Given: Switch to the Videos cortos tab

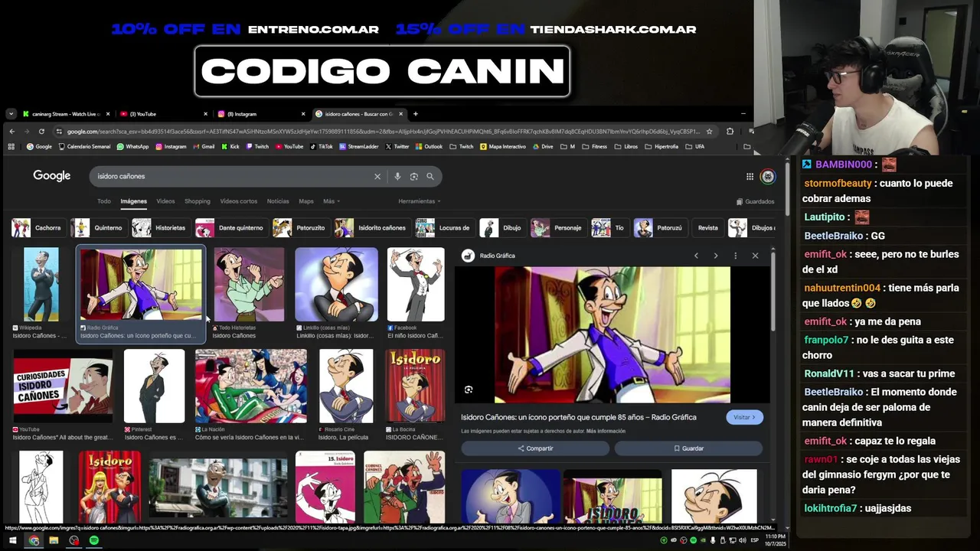Looking at the screenshot, I should coord(239,201).
